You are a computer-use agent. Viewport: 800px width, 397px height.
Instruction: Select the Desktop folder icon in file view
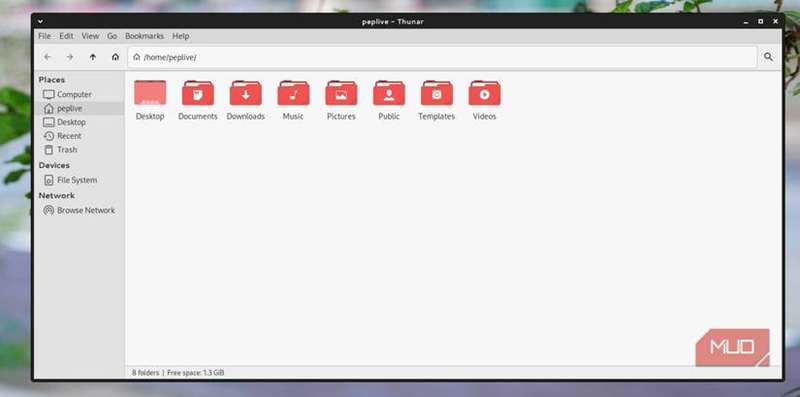150,93
